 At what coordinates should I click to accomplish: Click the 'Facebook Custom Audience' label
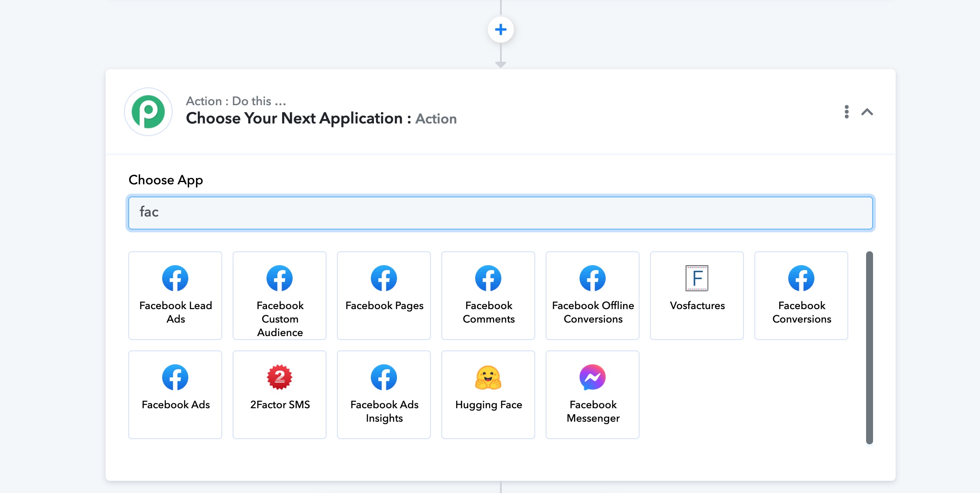pyautogui.click(x=280, y=319)
